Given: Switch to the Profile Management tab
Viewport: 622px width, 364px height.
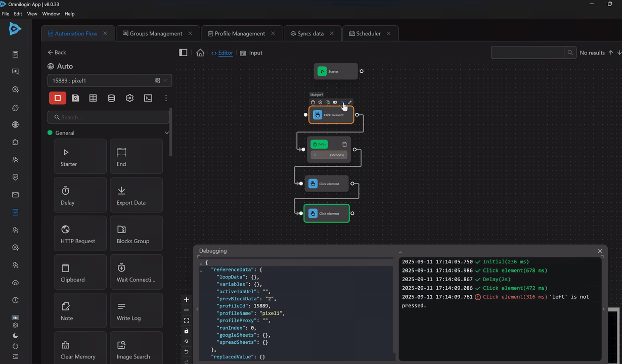Looking at the screenshot, I should [239, 33].
